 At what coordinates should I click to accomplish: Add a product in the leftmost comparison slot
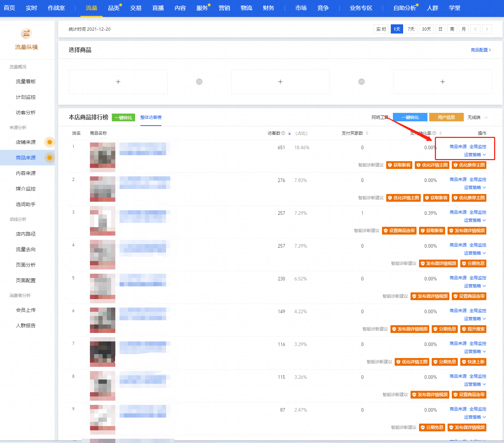coord(118,82)
